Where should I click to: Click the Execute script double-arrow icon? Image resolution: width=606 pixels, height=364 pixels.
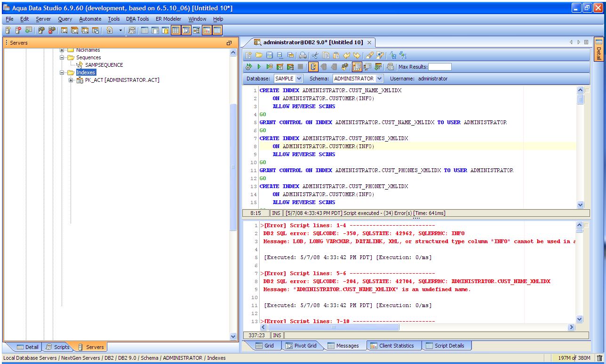pos(248,67)
